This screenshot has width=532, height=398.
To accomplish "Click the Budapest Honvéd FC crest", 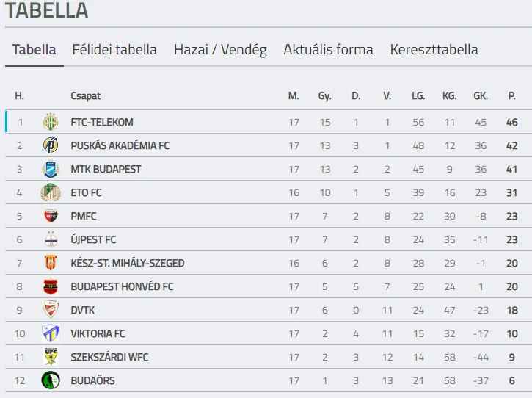I will [x=50, y=286].
